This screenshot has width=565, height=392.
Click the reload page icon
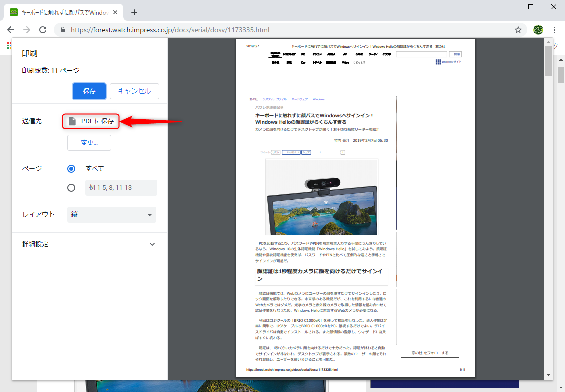[43, 30]
